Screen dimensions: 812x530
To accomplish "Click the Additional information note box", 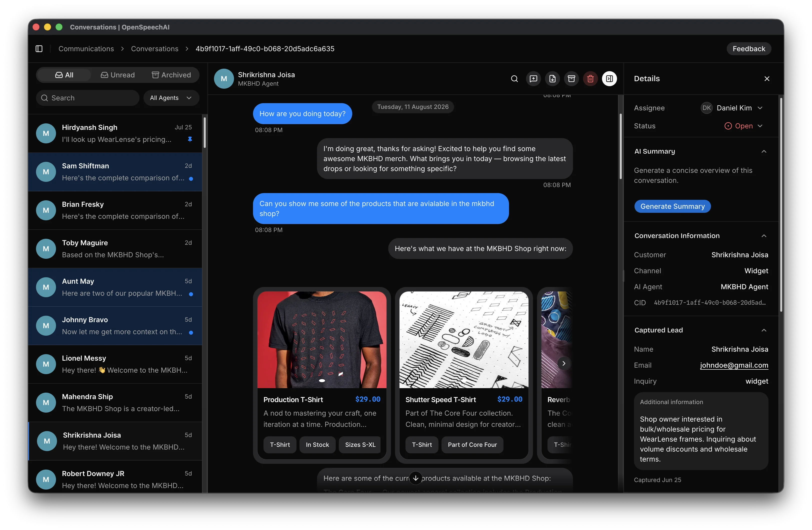I will click(x=701, y=431).
